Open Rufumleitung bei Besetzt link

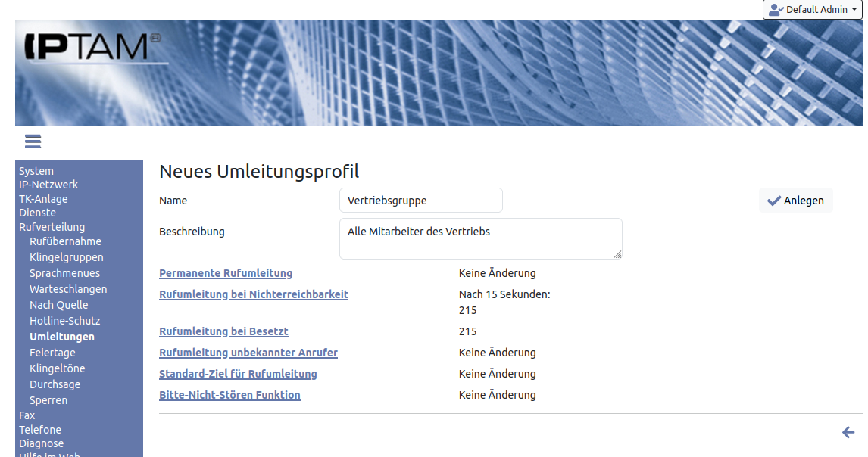click(223, 331)
